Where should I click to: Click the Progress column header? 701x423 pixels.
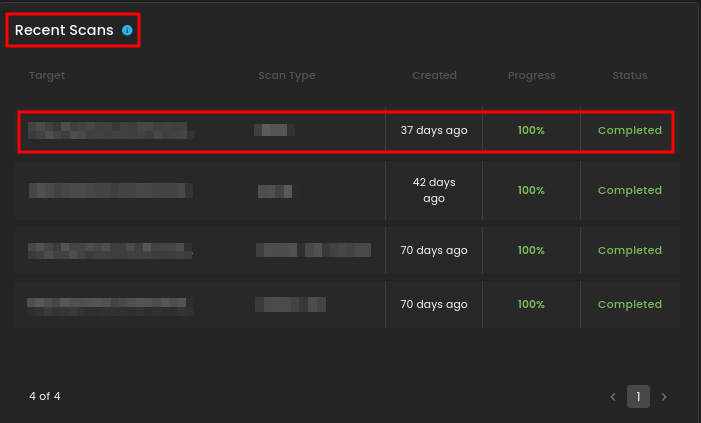[531, 76]
